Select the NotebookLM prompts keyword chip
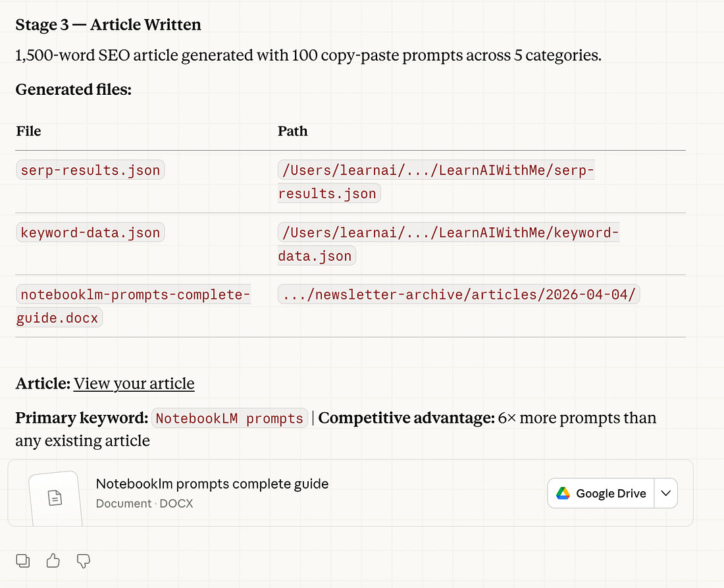The height and width of the screenshot is (588, 724). click(x=229, y=417)
